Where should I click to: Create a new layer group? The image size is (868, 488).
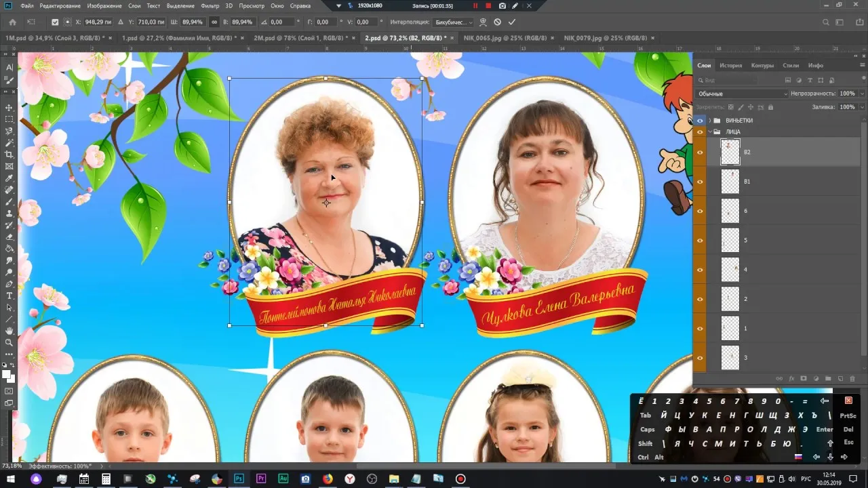click(x=827, y=378)
